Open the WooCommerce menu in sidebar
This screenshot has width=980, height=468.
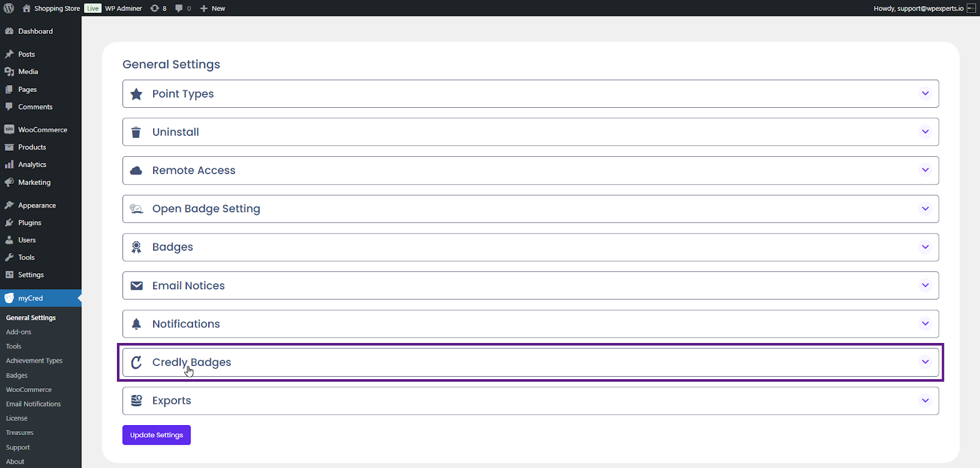pyautogui.click(x=42, y=130)
